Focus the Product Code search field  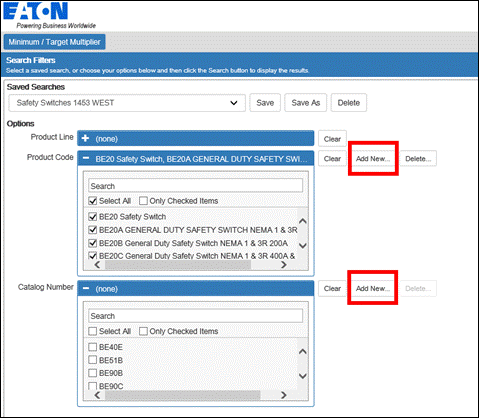196,186
